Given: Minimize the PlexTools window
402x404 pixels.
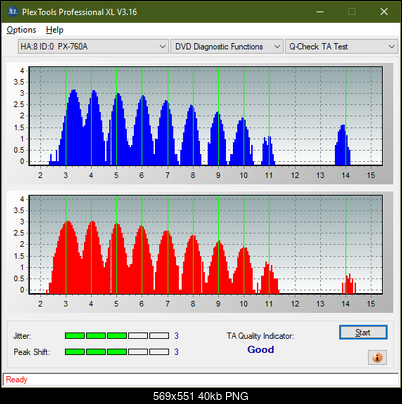Looking at the screenshot, I should click(320, 12).
